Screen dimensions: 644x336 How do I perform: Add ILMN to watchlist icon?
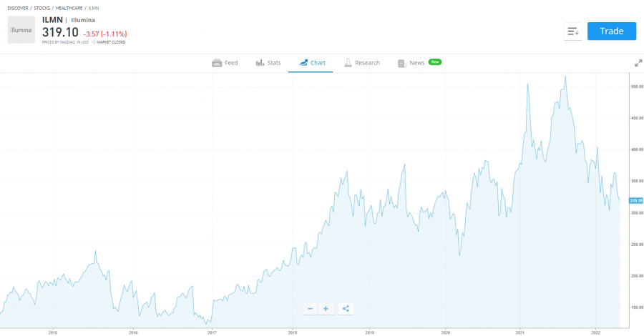(x=572, y=31)
